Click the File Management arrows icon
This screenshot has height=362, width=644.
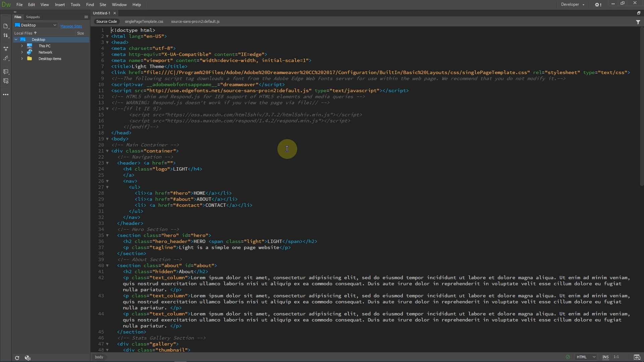pyautogui.click(x=6, y=36)
